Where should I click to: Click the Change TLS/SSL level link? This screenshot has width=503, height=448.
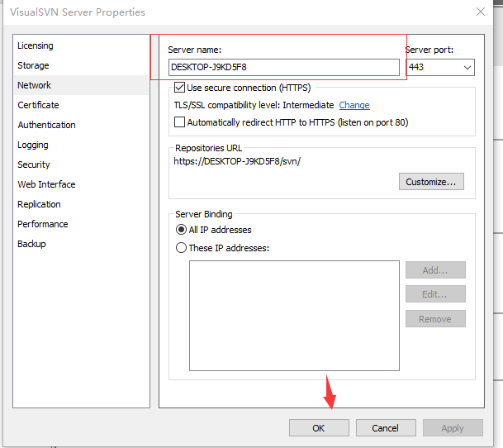pos(354,105)
